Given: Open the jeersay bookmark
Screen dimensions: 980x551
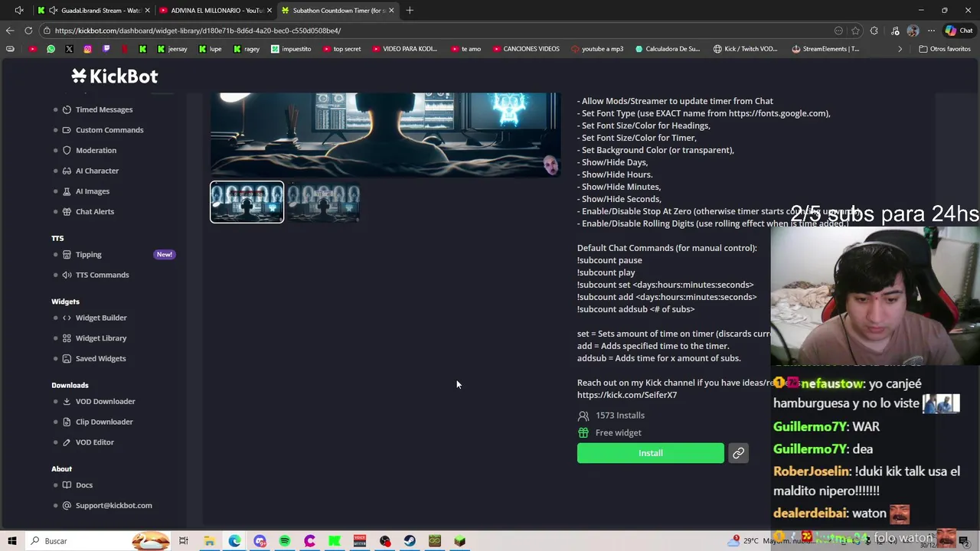Looking at the screenshot, I should tap(171, 49).
